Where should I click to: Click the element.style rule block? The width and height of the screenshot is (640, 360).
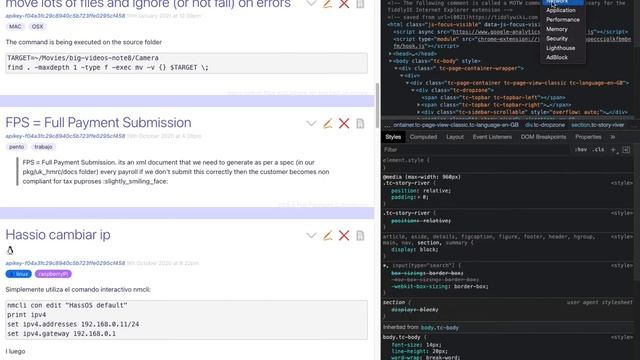[508, 164]
